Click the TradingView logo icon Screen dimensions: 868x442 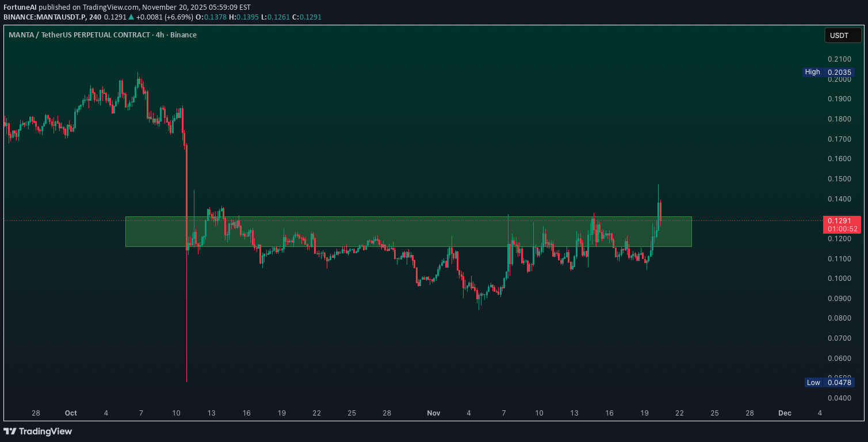[10, 431]
